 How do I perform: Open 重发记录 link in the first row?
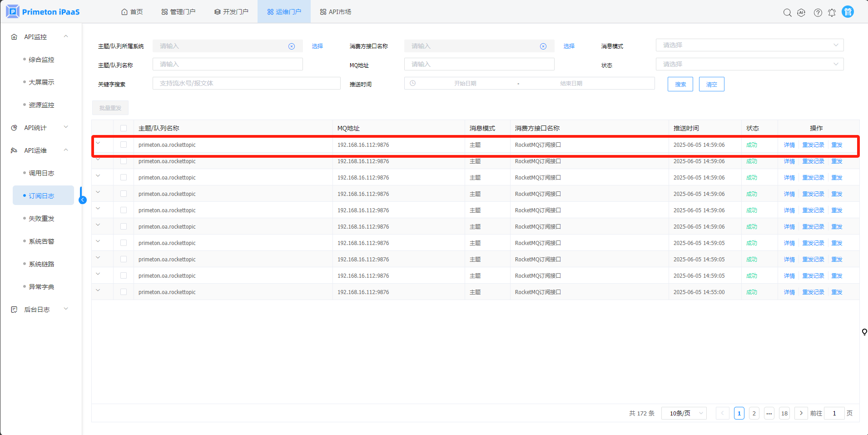(x=813, y=145)
